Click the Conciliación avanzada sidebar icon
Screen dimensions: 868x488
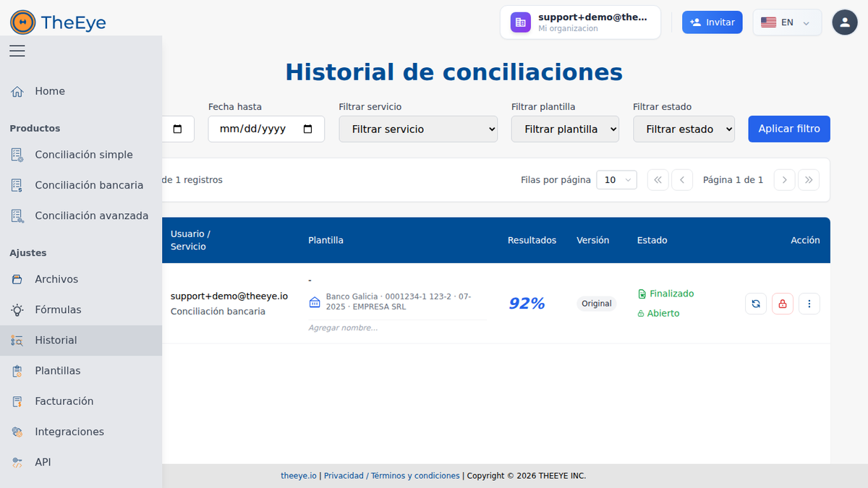point(17,215)
